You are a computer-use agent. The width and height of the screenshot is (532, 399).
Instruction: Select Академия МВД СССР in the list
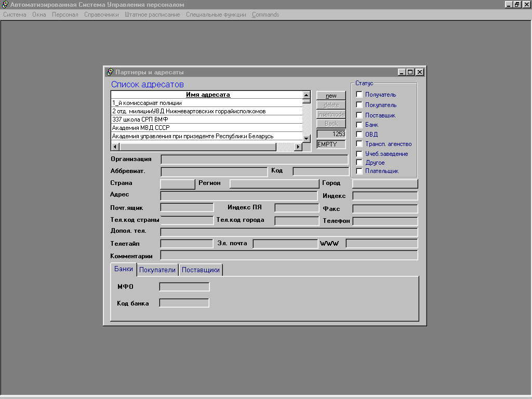click(x=206, y=128)
